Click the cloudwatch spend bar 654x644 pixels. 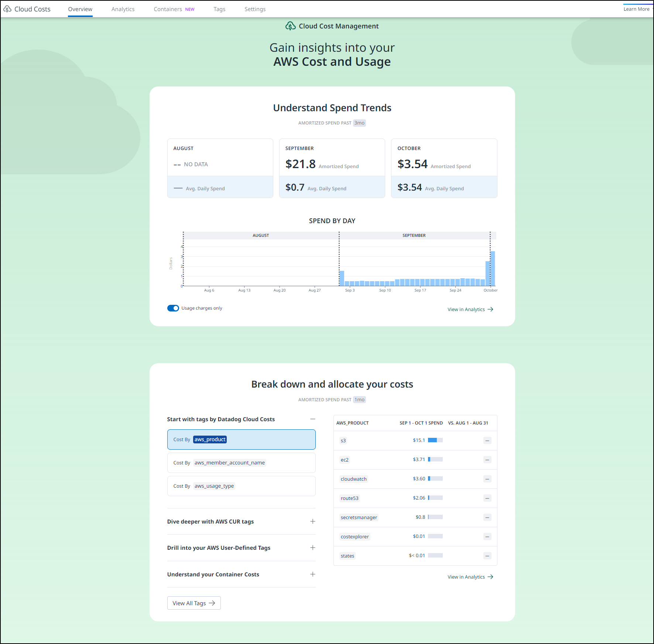(435, 479)
